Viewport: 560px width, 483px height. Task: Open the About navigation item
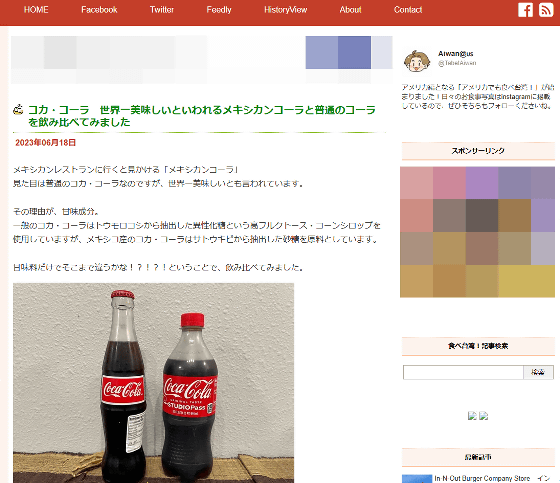351,10
